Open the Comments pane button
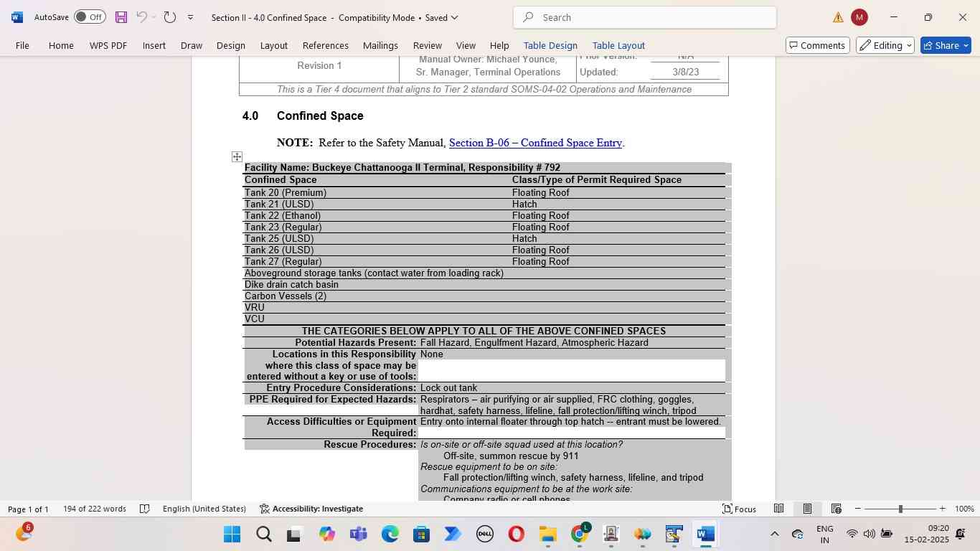This screenshot has width=980, height=551. tap(817, 45)
